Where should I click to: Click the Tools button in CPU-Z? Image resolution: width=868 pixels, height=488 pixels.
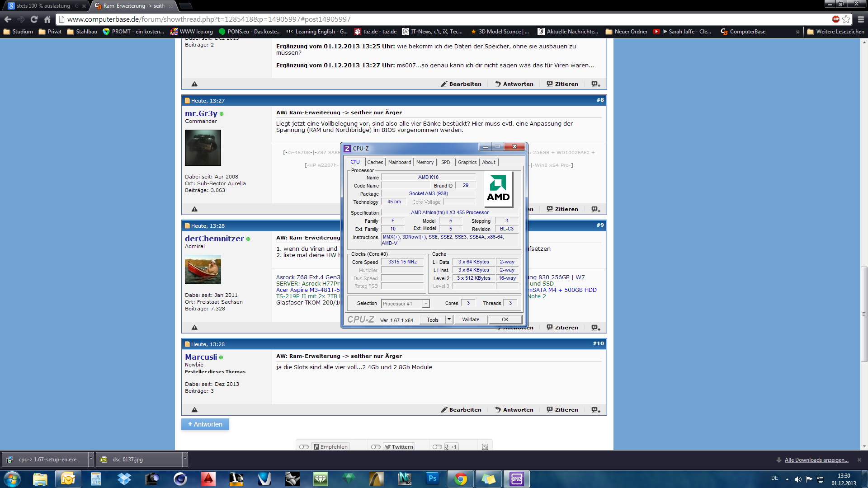pos(432,319)
